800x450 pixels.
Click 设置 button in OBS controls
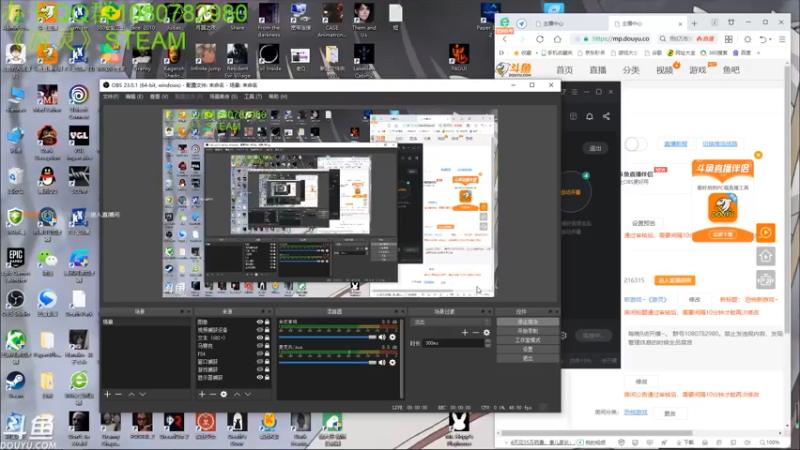point(528,349)
